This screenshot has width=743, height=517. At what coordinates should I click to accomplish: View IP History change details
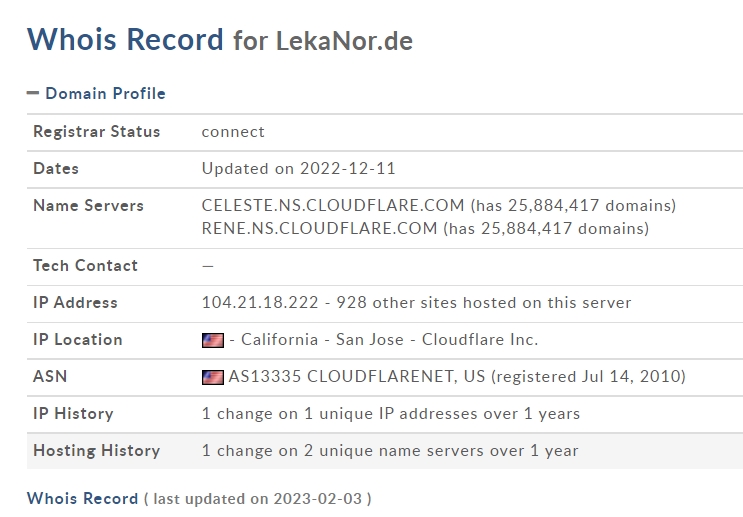point(391,414)
